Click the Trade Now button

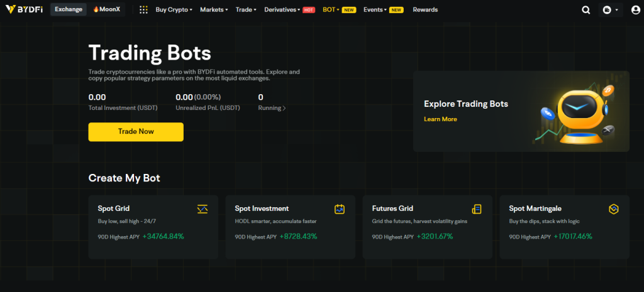pos(136,132)
